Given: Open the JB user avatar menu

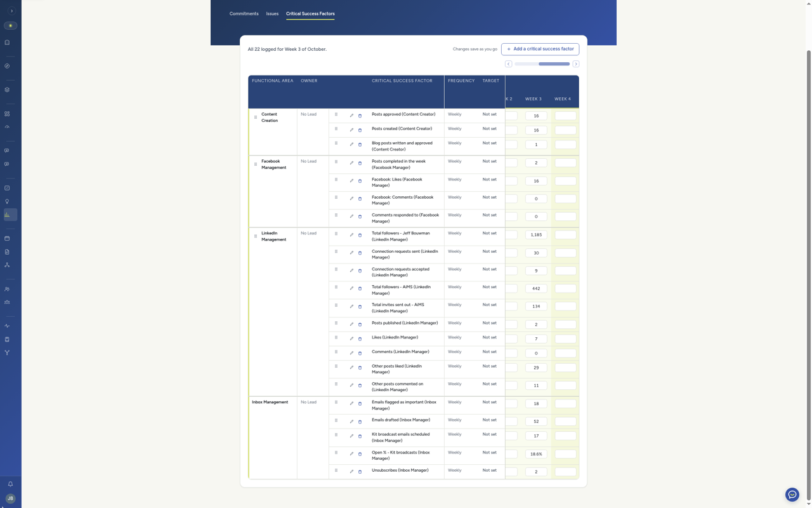Looking at the screenshot, I should click(x=10, y=498).
